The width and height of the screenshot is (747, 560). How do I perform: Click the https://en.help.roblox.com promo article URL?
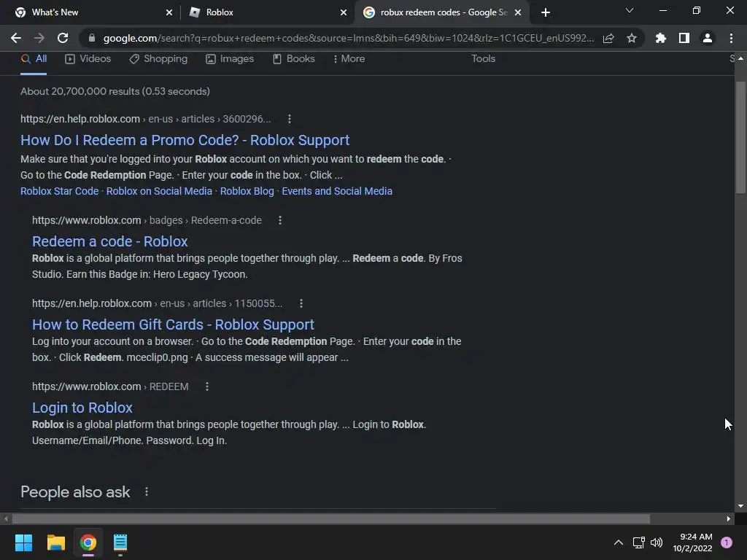click(x=145, y=119)
